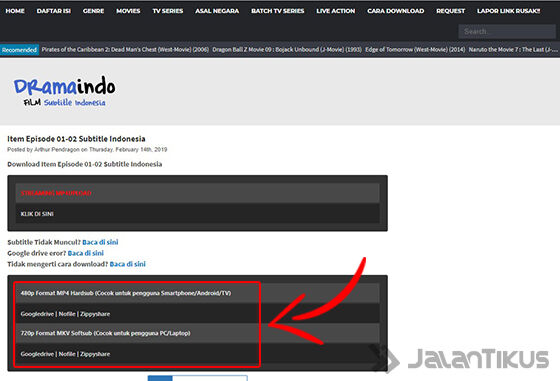Open Zippyshare link under 720p MKV
The image size is (560, 381).
coord(95,354)
